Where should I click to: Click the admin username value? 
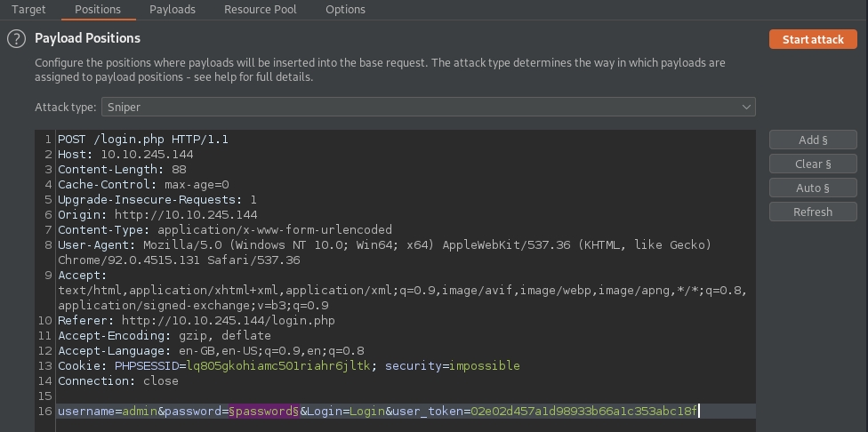click(140, 412)
